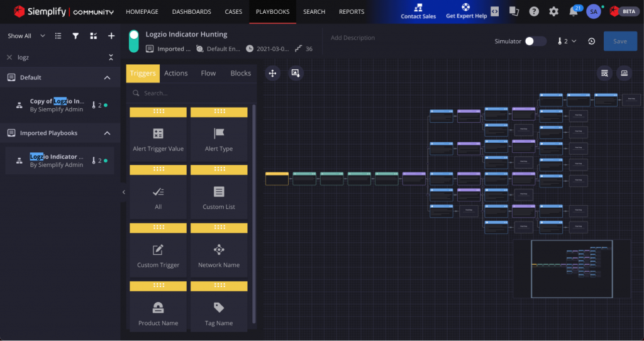This screenshot has height=341, width=644.
Task: Go to REPORTS
Action: coord(352,11)
